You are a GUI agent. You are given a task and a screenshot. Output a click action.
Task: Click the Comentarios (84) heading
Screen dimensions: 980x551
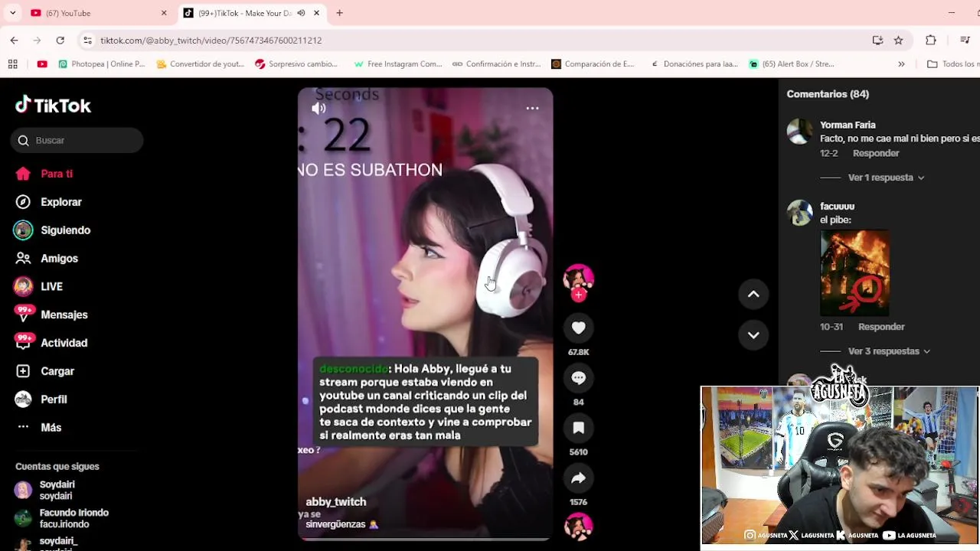point(828,94)
